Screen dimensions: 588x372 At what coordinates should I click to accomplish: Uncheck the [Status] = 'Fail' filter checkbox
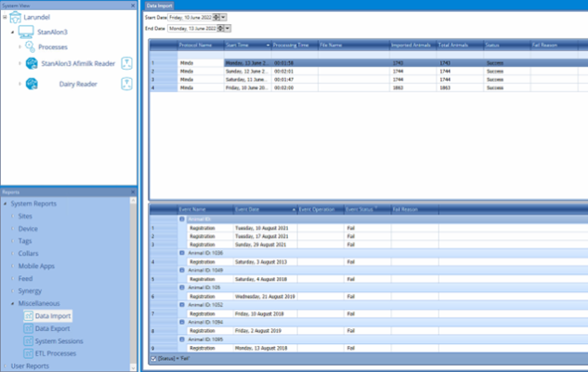click(x=153, y=358)
